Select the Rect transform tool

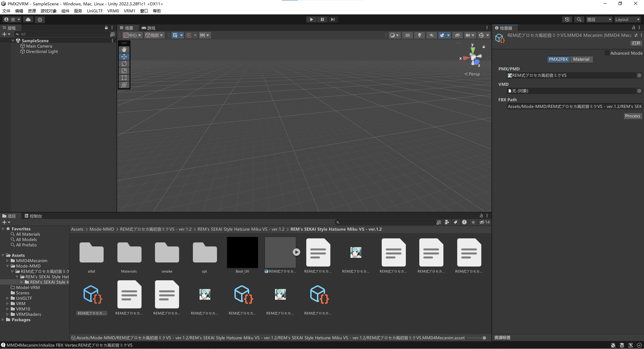pyautogui.click(x=124, y=78)
